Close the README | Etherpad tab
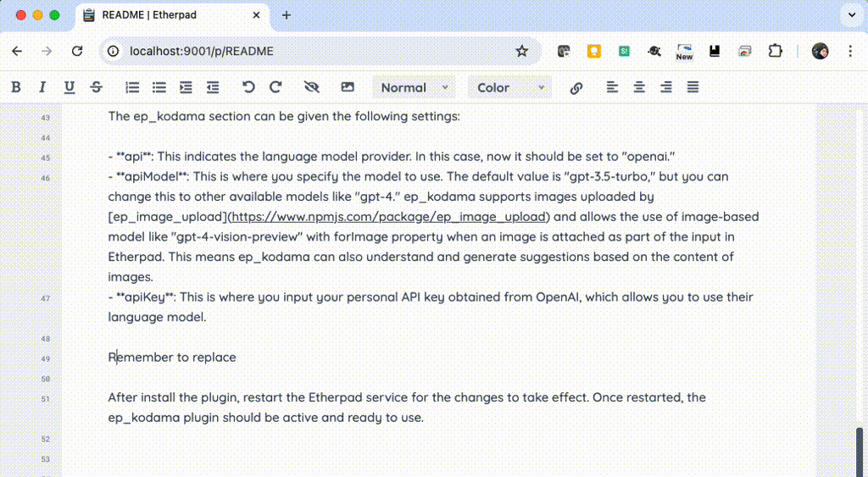 click(256, 15)
